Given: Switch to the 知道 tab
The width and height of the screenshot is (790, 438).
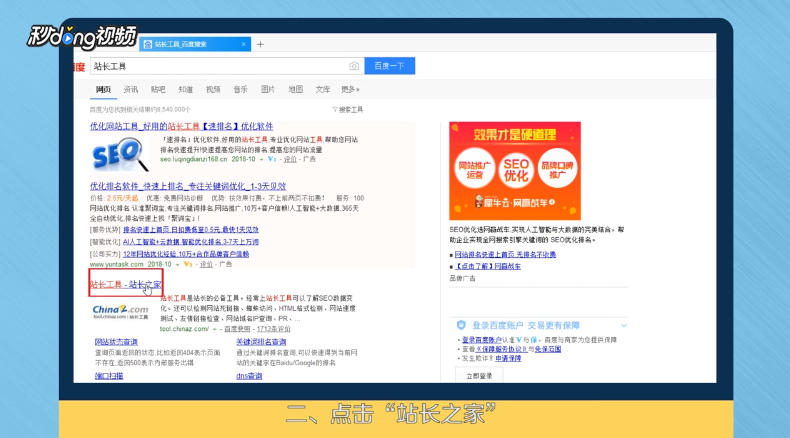Looking at the screenshot, I should [x=185, y=89].
